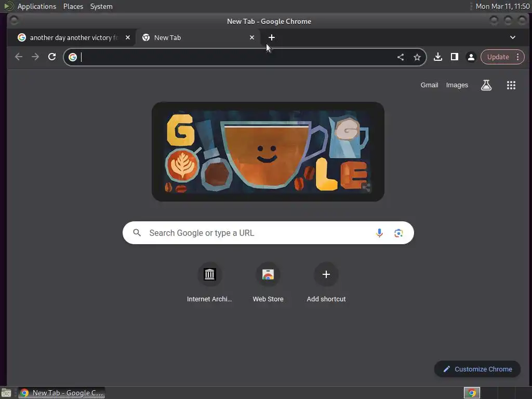Click the clock Mon Mar 11, 11:50
The height and width of the screenshot is (399, 532).
click(x=502, y=6)
